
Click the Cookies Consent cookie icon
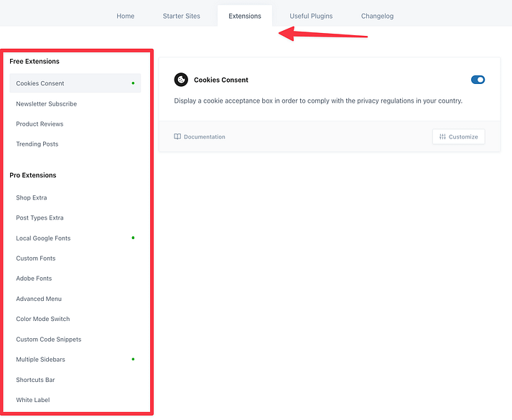tap(181, 80)
